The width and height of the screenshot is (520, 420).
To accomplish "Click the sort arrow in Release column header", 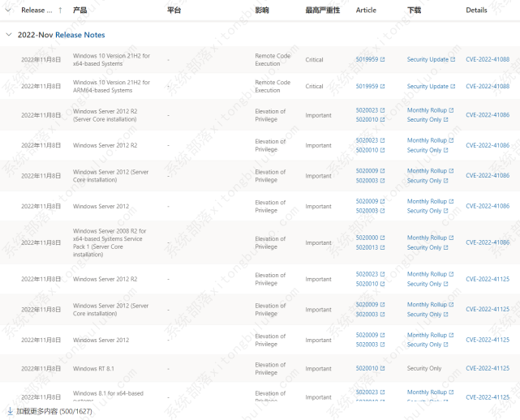I will (x=60, y=11).
